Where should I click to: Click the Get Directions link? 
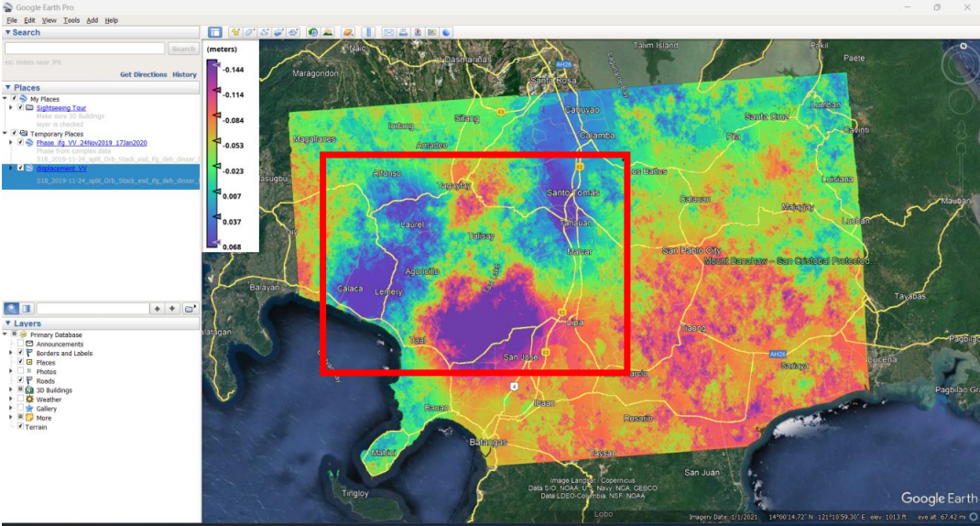pyautogui.click(x=143, y=74)
